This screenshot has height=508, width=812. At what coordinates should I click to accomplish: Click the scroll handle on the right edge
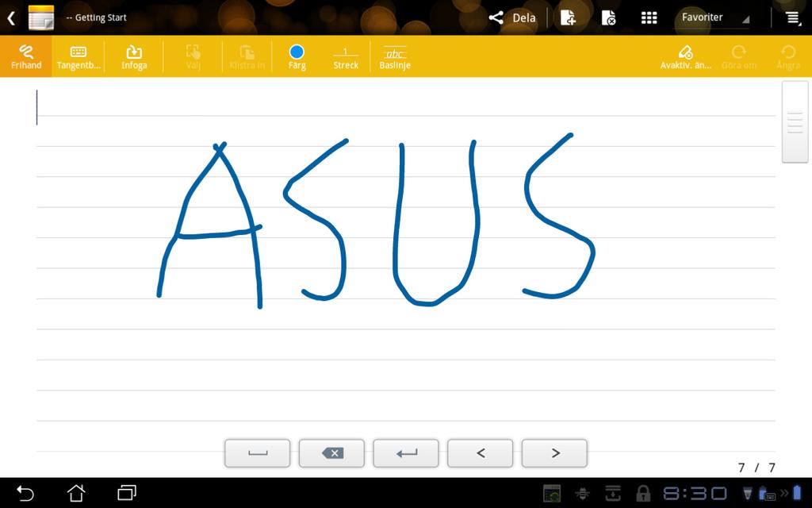point(795,121)
